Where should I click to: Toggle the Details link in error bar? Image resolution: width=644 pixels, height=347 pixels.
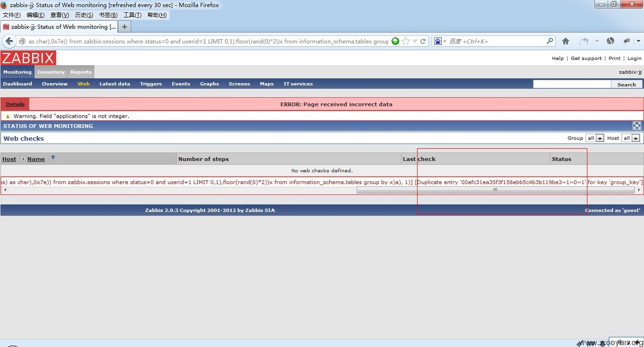coord(15,104)
